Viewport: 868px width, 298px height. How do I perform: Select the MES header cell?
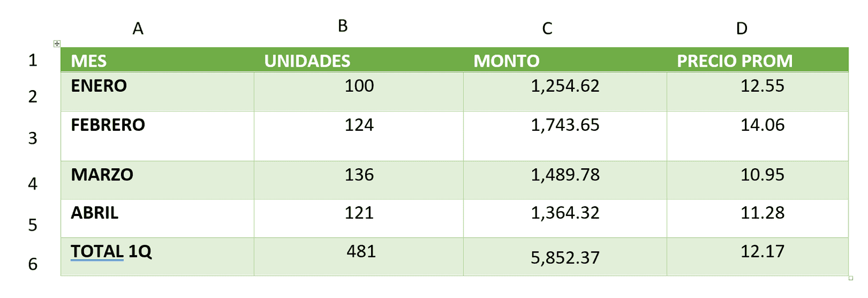[x=157, y=60]
